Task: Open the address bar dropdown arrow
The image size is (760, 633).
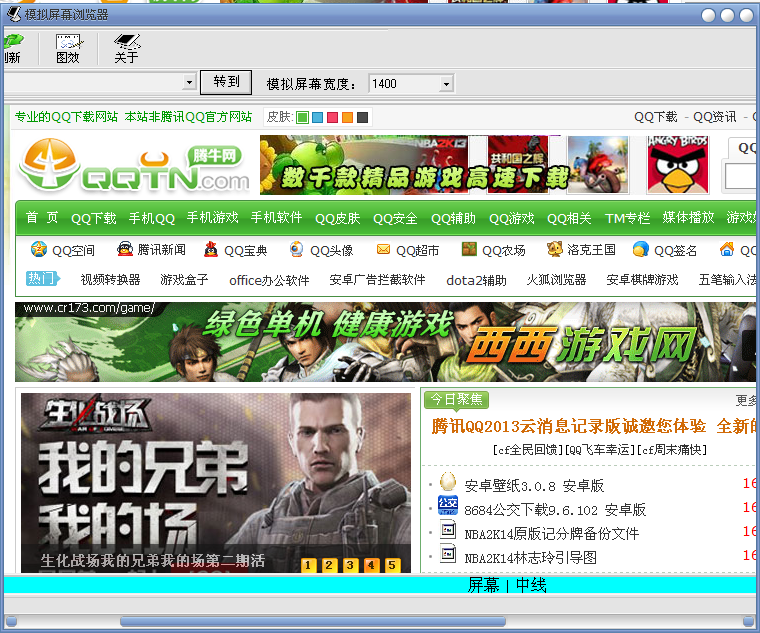Action: [x=190, y=83]
